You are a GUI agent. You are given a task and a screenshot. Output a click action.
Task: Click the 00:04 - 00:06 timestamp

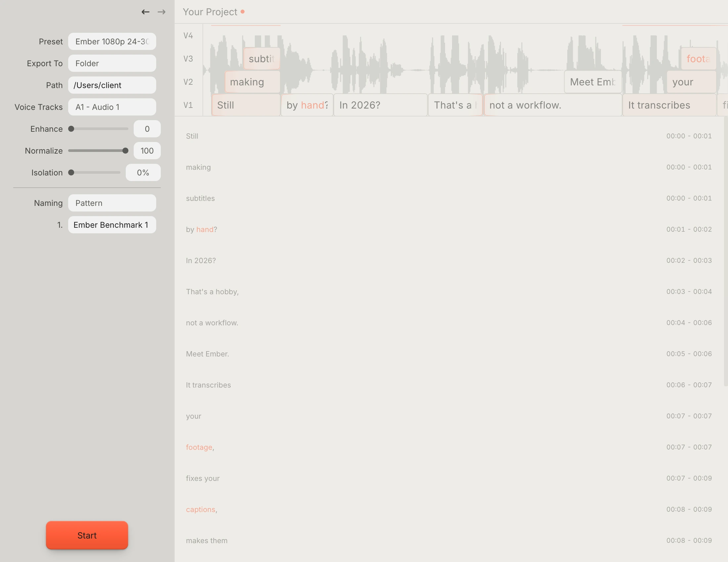click(x=689, y=323)
